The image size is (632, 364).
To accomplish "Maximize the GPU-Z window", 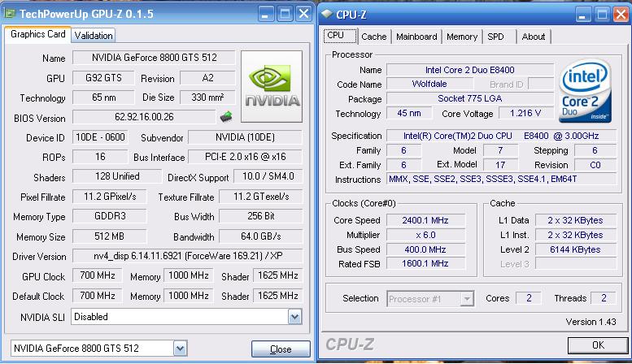I will point(285,14).
